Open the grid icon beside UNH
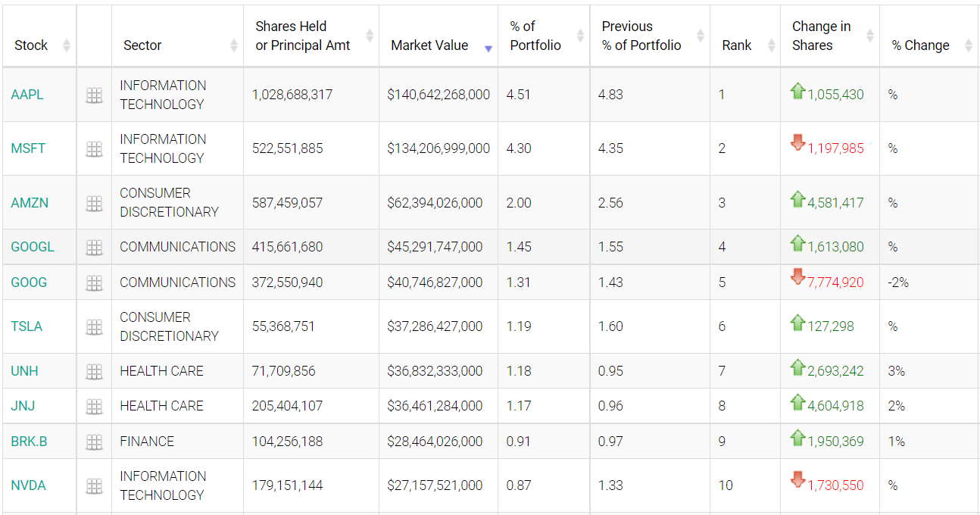The width and height of the screenshot is (980, 515). coord(94,372)
